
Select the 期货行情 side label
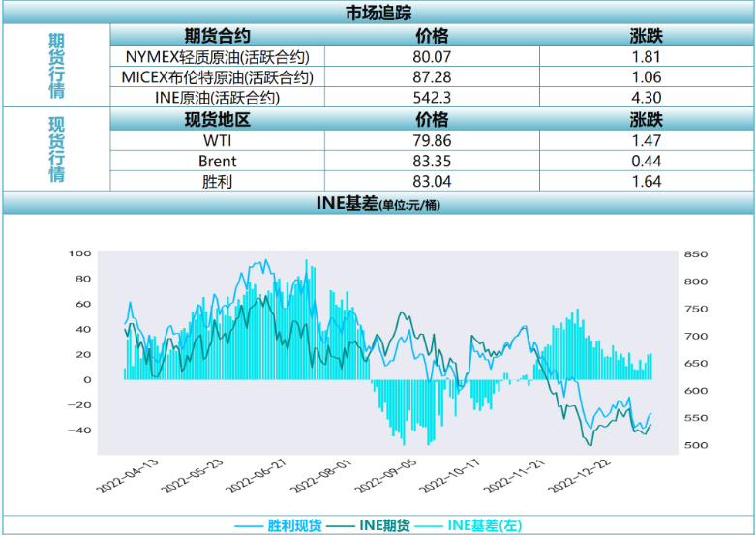57,66
